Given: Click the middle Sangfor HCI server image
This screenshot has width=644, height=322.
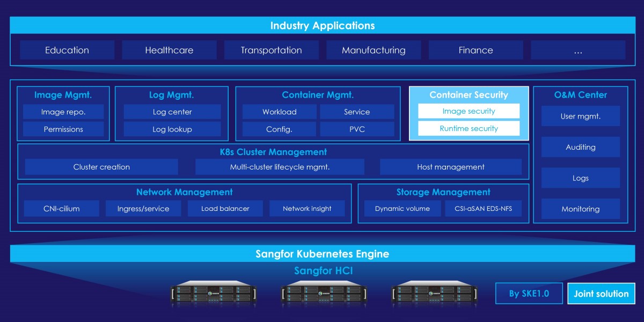Looking at the screenshot, I should click(x=324, y=293).
